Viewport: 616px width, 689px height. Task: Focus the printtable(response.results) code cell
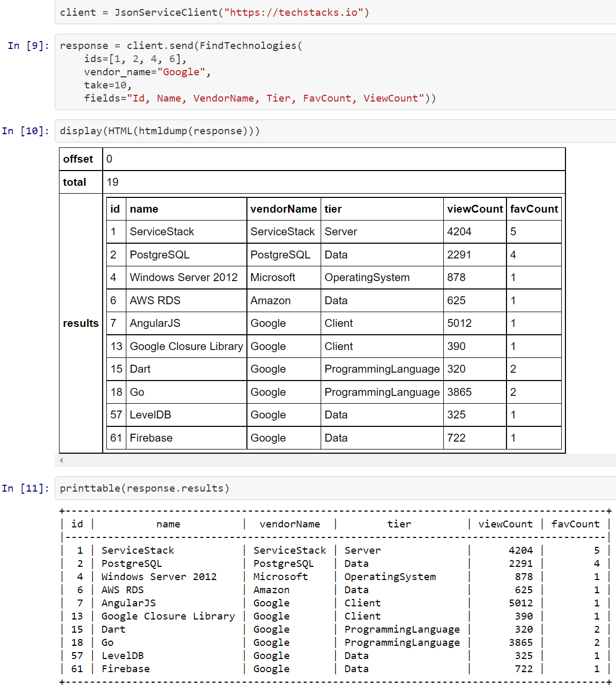click(335, 488)
